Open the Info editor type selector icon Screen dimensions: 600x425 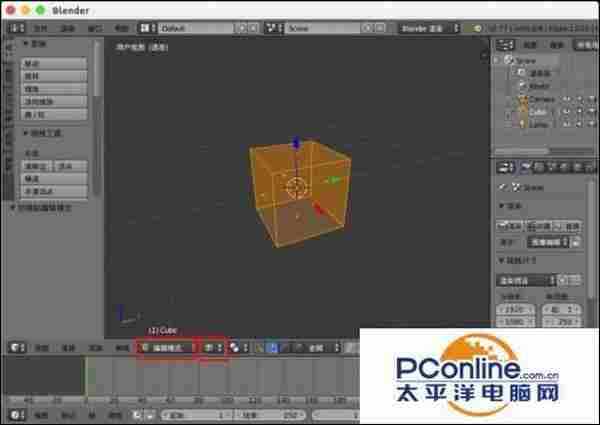pos(16,28)
